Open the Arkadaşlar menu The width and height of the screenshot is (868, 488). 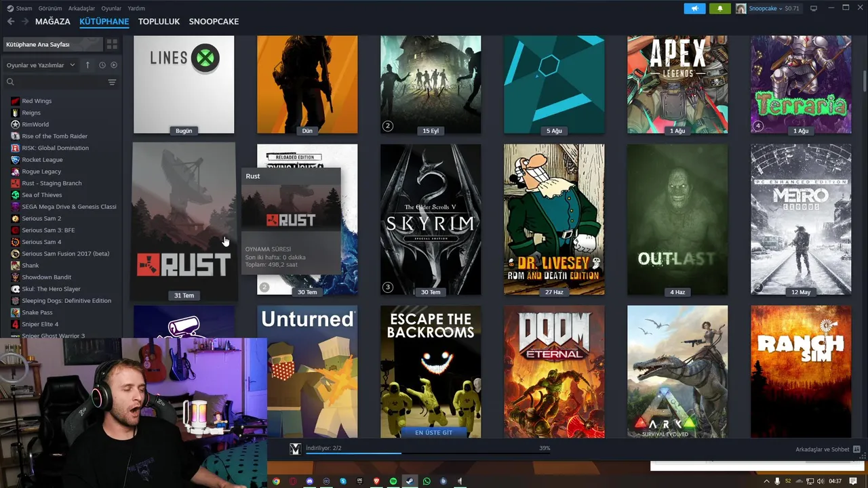pyautogui.click(x=82, y=8)
